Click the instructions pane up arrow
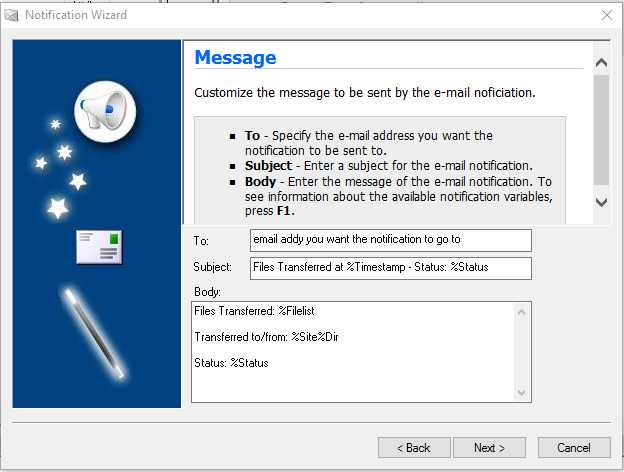624x472 pixels. point(601,62)
